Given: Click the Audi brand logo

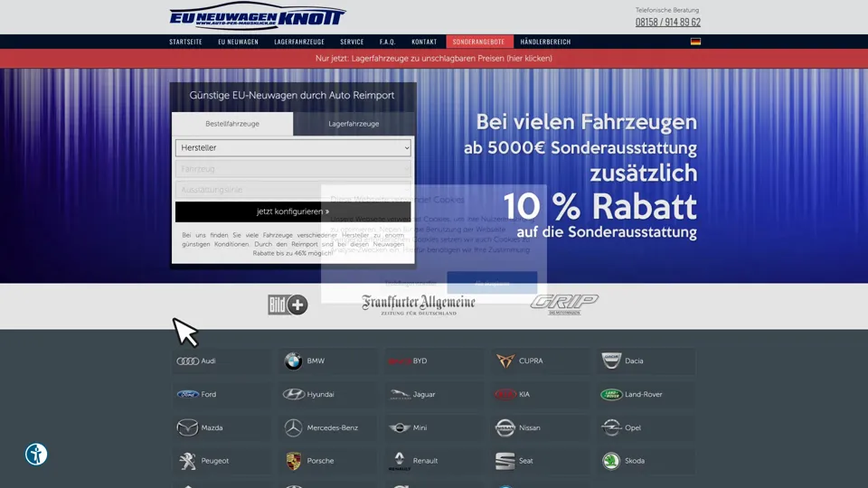Looking at the screenshot, I should click(188, 361).
